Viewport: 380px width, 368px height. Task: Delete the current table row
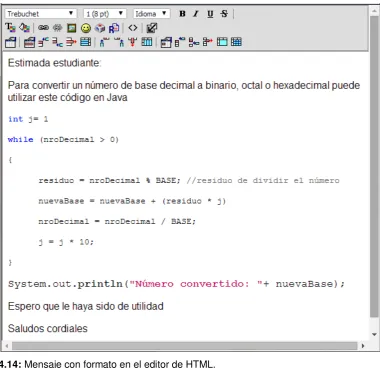[x=71, y=42]
